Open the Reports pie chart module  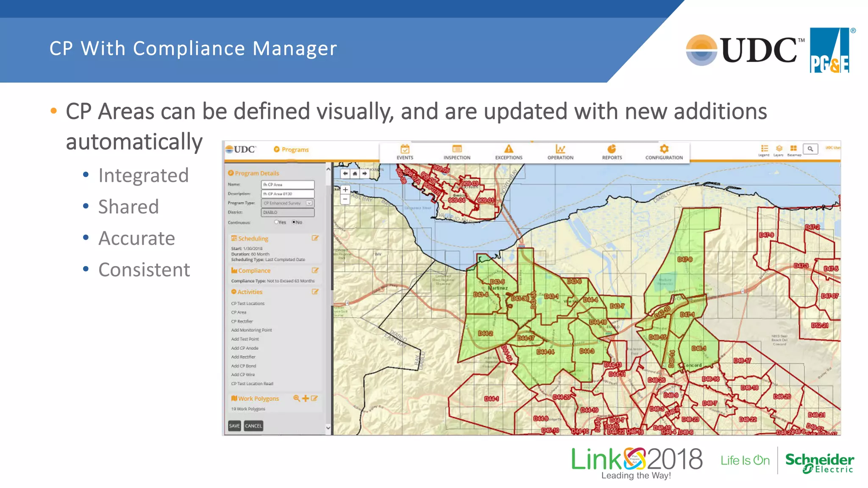[612, 152]
